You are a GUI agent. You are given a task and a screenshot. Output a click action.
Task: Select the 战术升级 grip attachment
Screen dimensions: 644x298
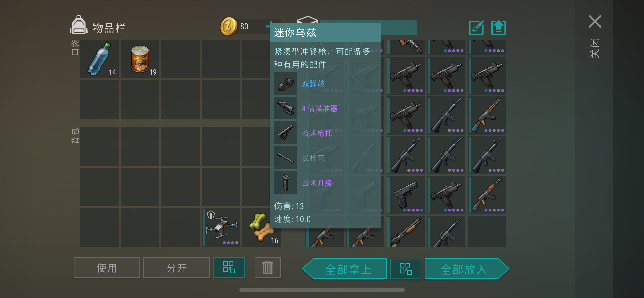[x=317, y=183]
